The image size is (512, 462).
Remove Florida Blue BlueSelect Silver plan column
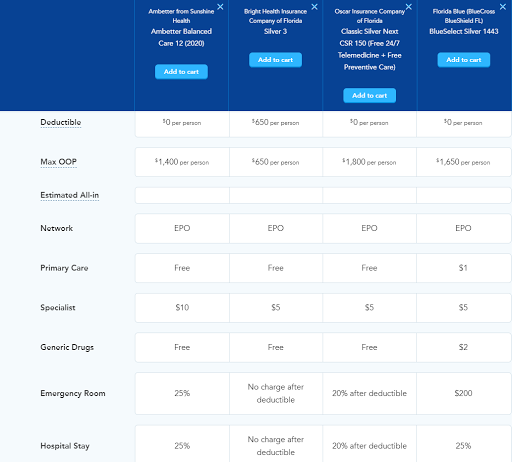[x=503, y=7]
